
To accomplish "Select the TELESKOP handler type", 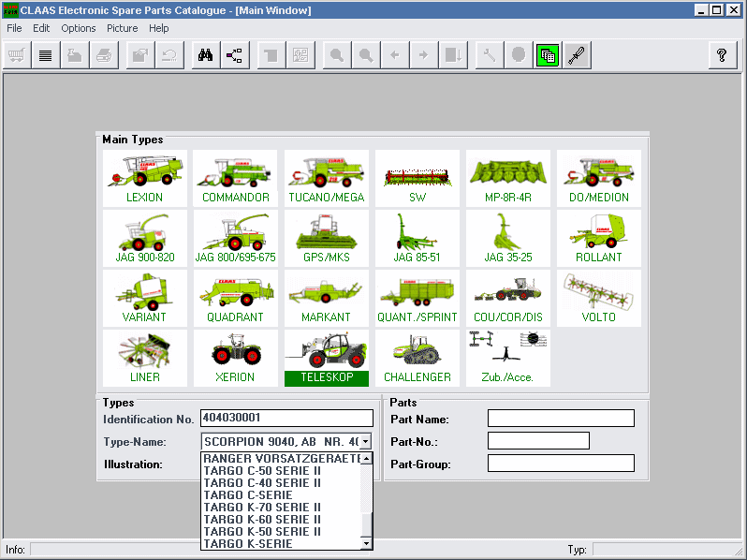I will [327, 359].
